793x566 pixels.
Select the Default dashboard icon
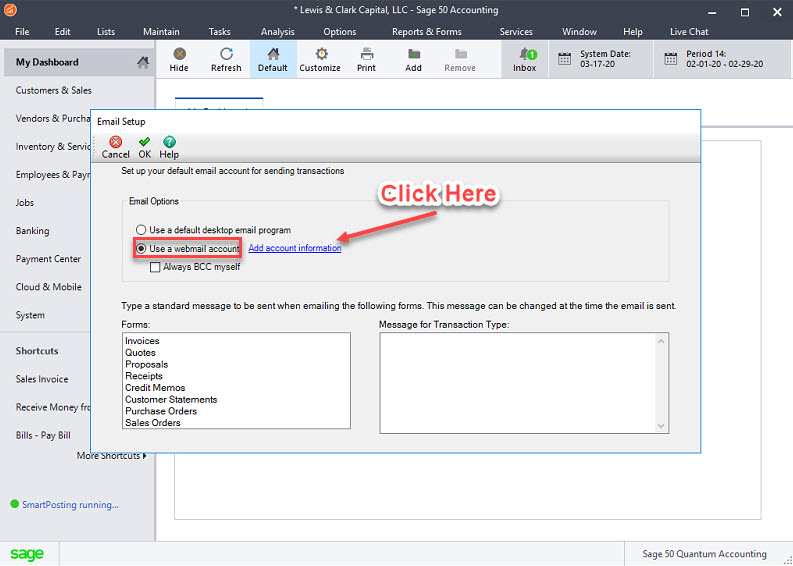click(273, 54)
